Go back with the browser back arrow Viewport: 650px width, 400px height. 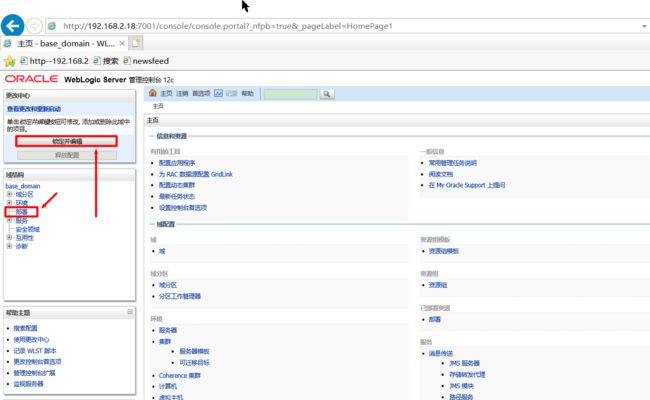(x=12, y=26)
